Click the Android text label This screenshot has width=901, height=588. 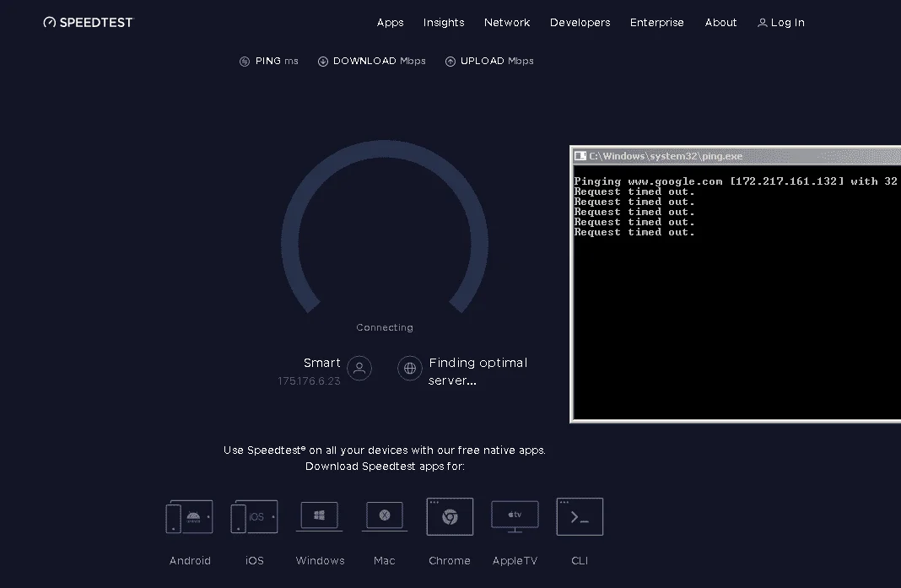coord(190,560)
